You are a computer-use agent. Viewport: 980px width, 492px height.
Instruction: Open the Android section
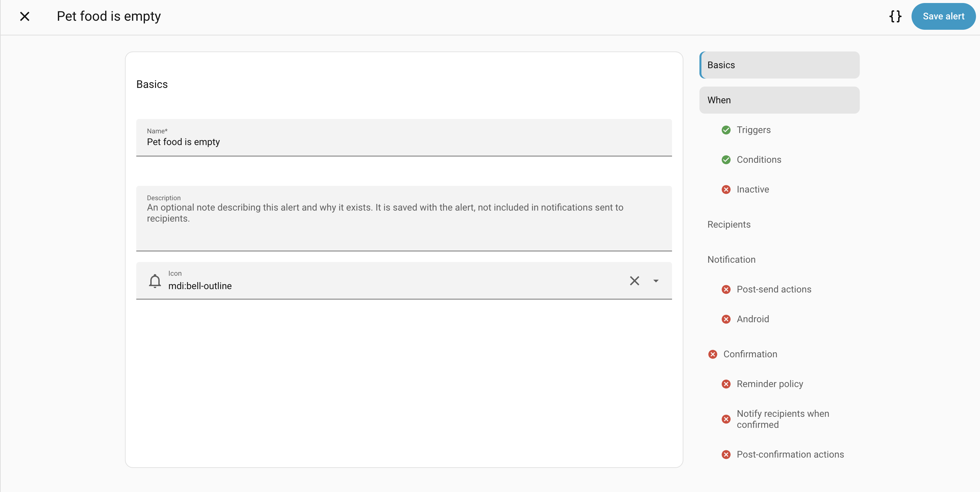pos(753,319)
